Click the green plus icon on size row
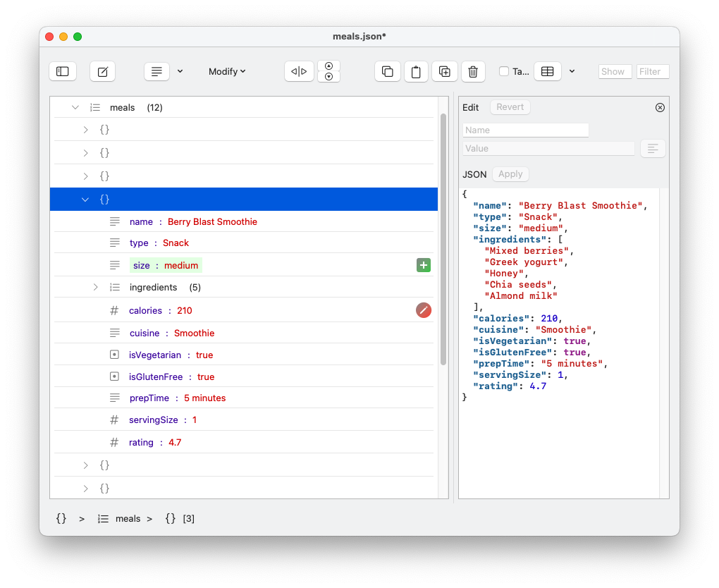The width and height of the screenshot is (719, 588). tap(423, 264)
